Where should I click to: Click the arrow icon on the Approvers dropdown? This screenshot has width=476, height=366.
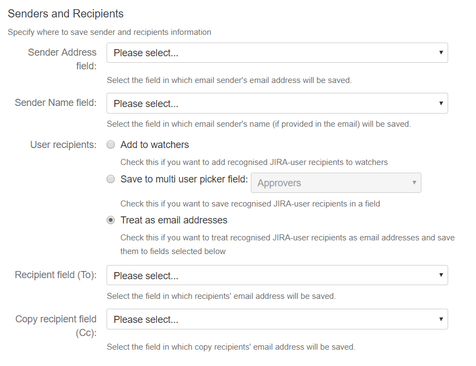[414, 182]
